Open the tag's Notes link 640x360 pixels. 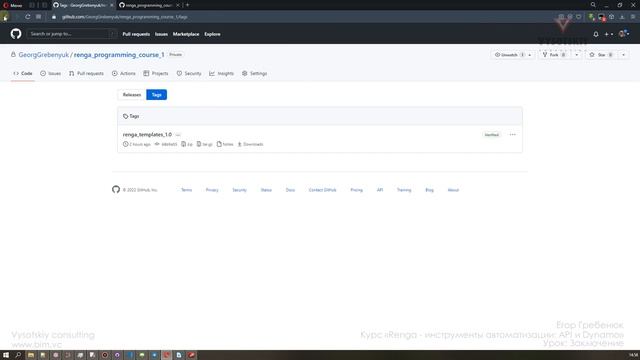pyautogui.click(x=225, y=144)
